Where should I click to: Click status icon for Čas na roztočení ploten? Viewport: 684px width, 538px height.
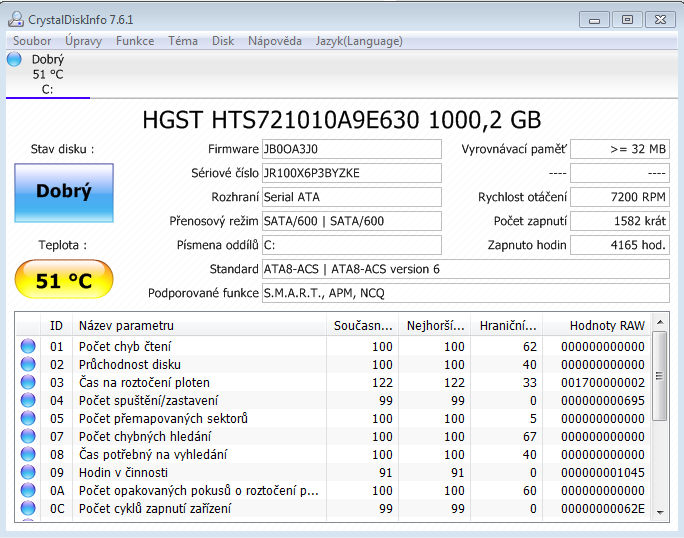(28, 383)
